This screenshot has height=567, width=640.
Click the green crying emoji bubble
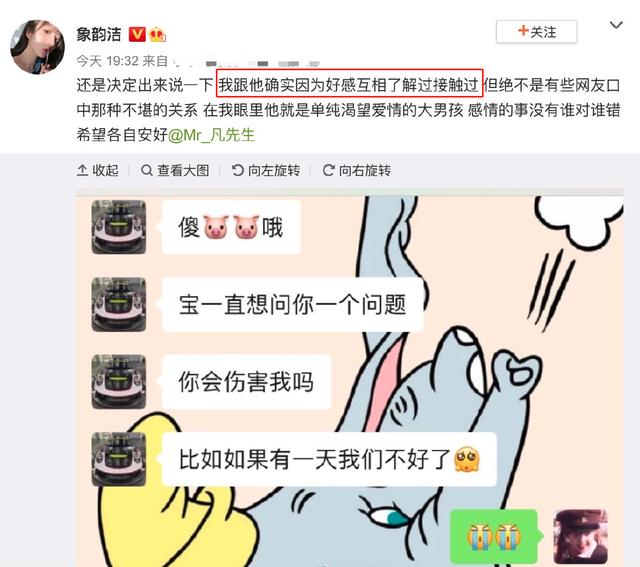[493, 536]
